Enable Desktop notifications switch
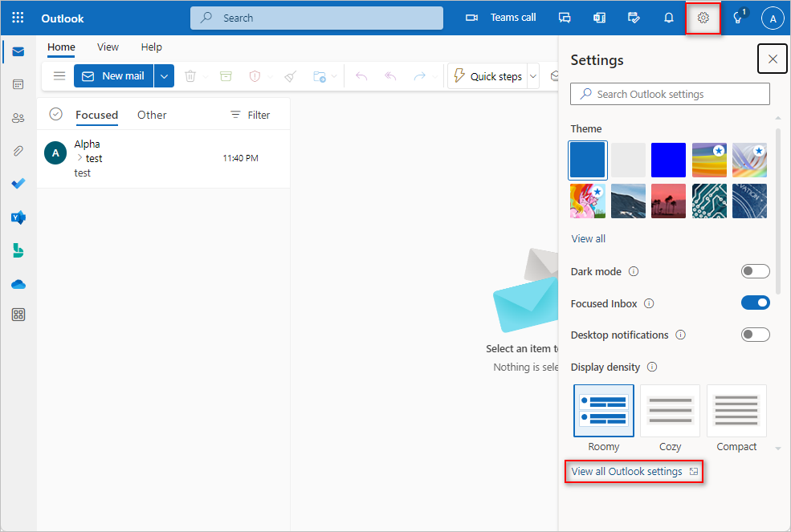This screenshot has width=791, height=532. (x=755, y=335)
